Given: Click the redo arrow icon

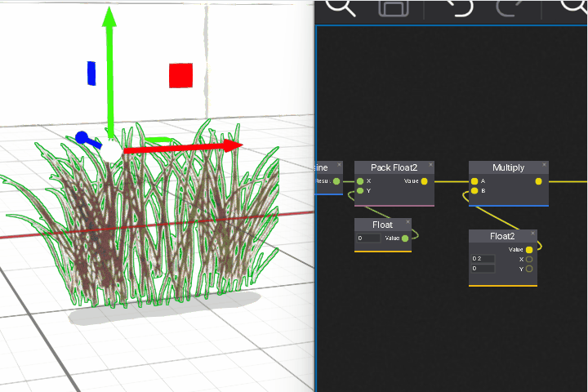Looking at the screenshot, I should (x=510, y=7).
